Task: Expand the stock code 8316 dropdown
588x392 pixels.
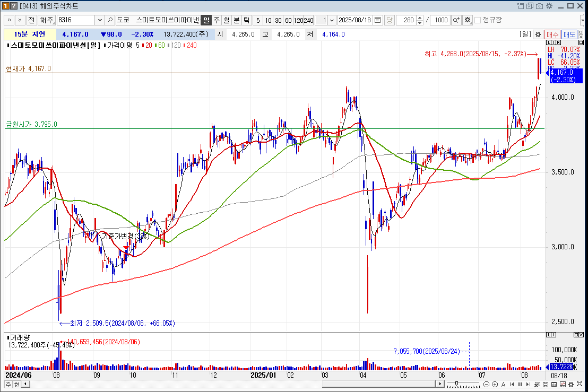Action: tap(99, 20)
